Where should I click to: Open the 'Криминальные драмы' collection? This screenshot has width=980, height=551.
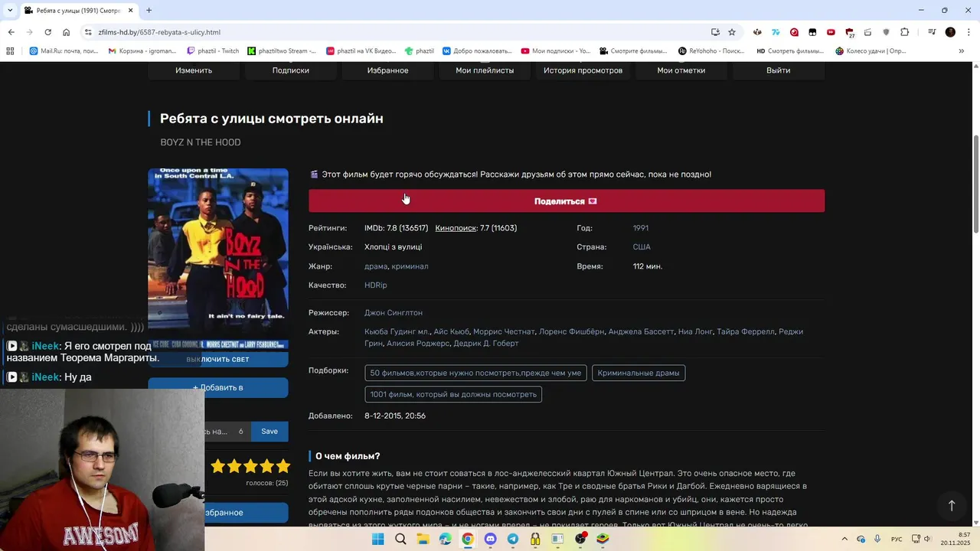pyautogui.click(x=639, y=373)
